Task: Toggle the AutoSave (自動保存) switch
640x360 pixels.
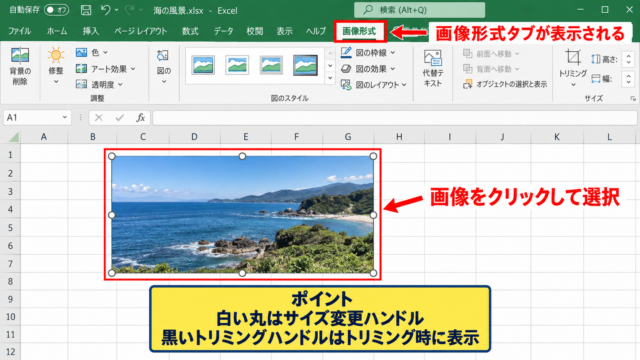Action: pyautogui.click(x=56, y=10)
